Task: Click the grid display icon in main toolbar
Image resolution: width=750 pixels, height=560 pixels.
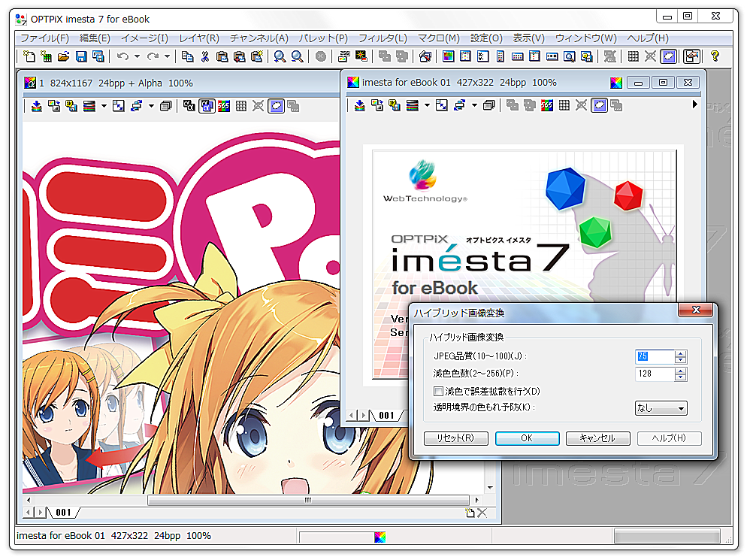Action: tap(634, 56)
